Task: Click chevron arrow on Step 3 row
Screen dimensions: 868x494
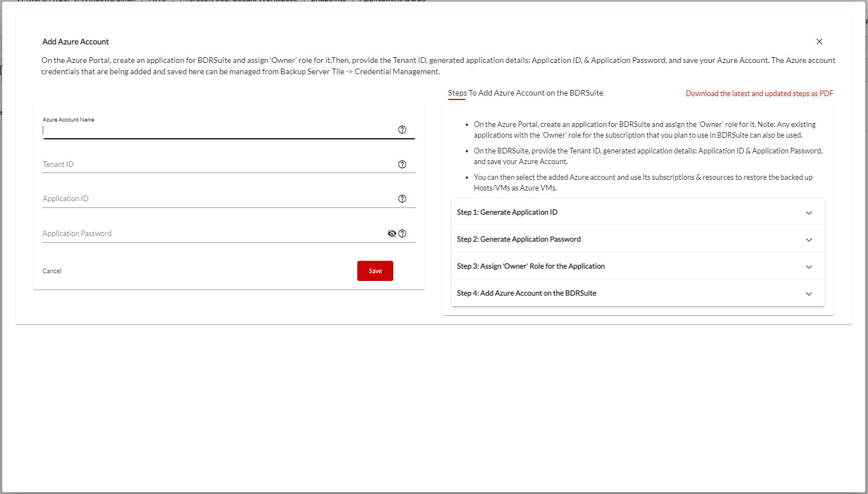Action: click(809, 267)
